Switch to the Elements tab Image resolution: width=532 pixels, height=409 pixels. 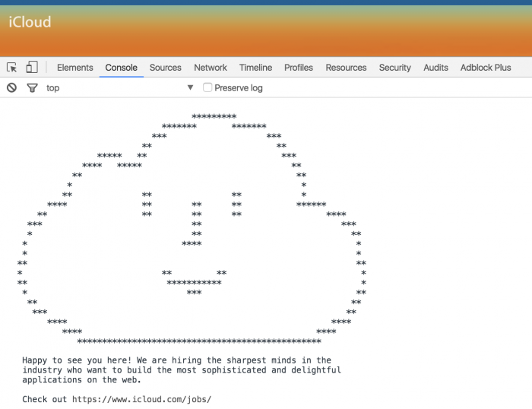(75, 68)
